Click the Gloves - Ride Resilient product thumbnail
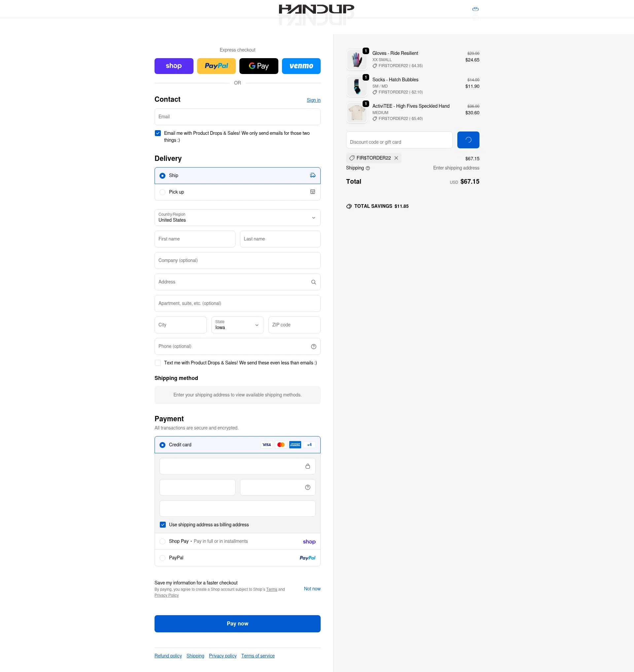634x672 pixels. tap(357, 59)
